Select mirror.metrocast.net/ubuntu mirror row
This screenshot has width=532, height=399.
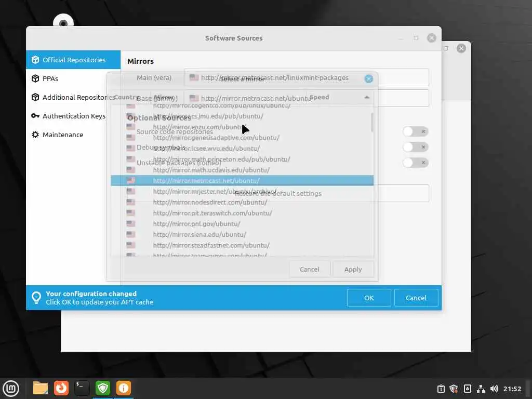[x=242, y=180]
